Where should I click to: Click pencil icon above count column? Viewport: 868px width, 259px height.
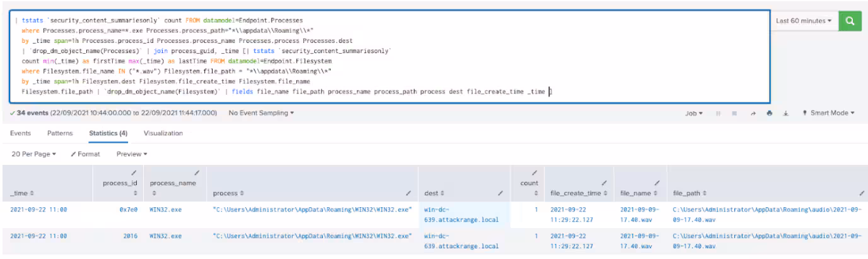pyautogui.click(x=534, y=172)
